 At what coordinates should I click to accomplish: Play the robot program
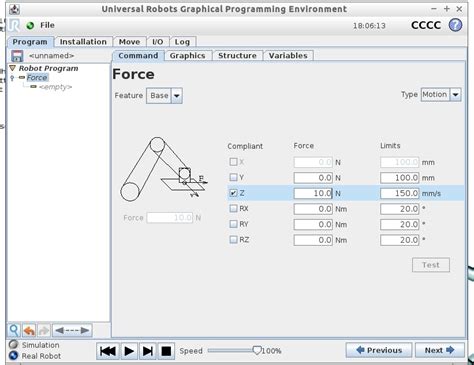tap(129, 351)
